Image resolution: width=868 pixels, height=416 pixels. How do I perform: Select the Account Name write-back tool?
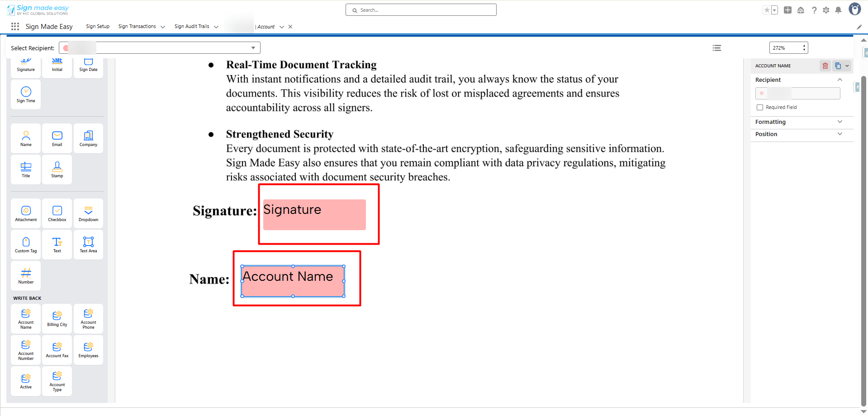(x=26, y=319)
